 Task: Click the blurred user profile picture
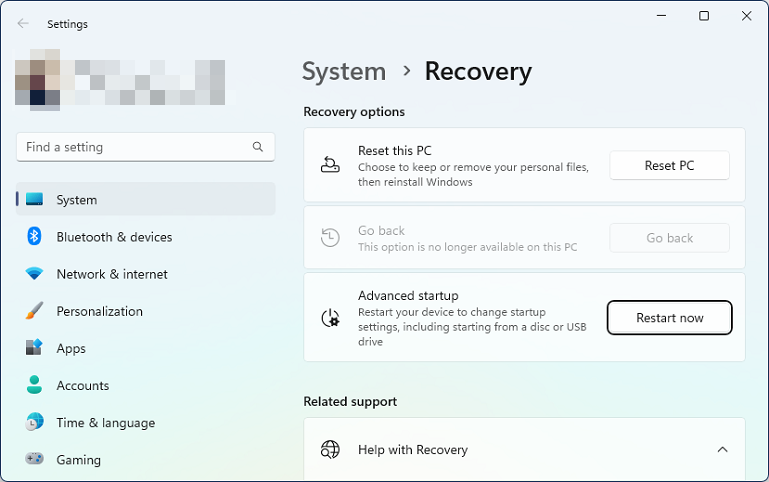pos(38,80)
